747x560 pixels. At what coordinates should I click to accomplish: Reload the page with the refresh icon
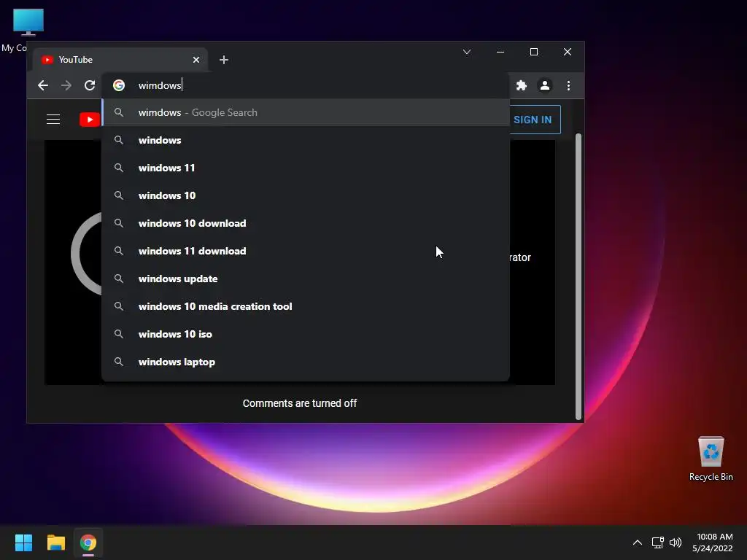(x=90, y=85)
